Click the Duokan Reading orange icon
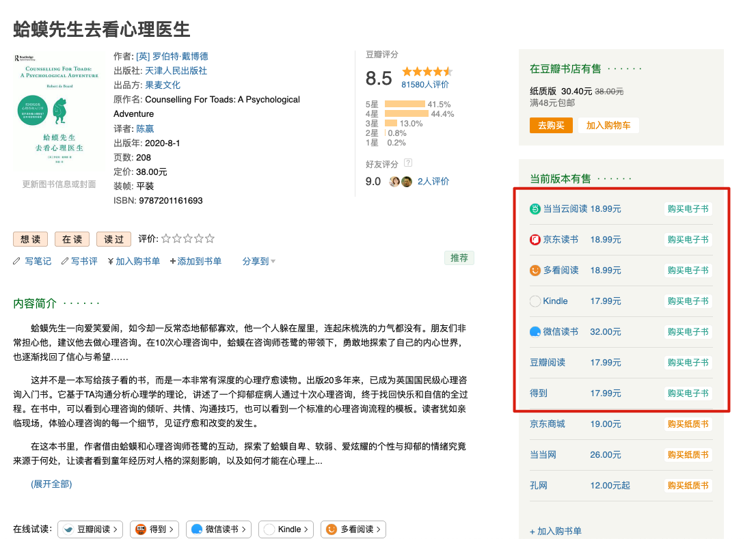The height and width of the screenshot is (539, 756). coord(535,271)
